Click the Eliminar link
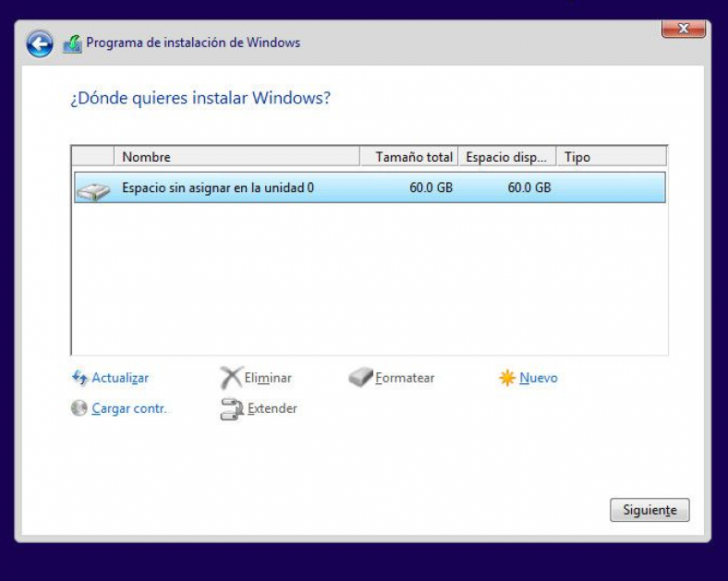 pos(268,378)
